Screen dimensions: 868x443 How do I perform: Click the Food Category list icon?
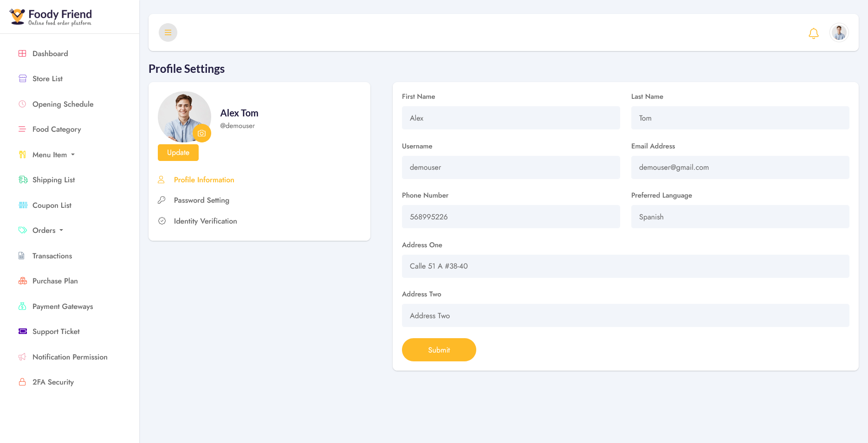pos(22,129)
